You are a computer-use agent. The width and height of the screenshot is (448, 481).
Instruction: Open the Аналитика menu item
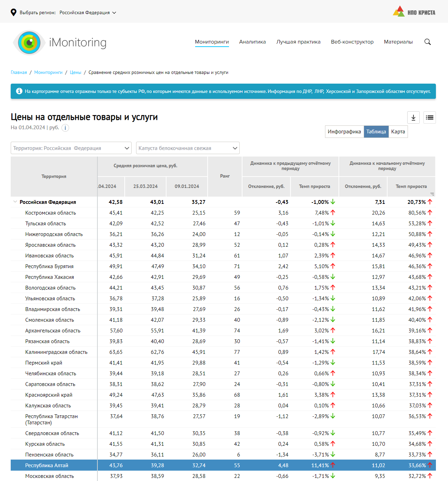tap(252, 42)
